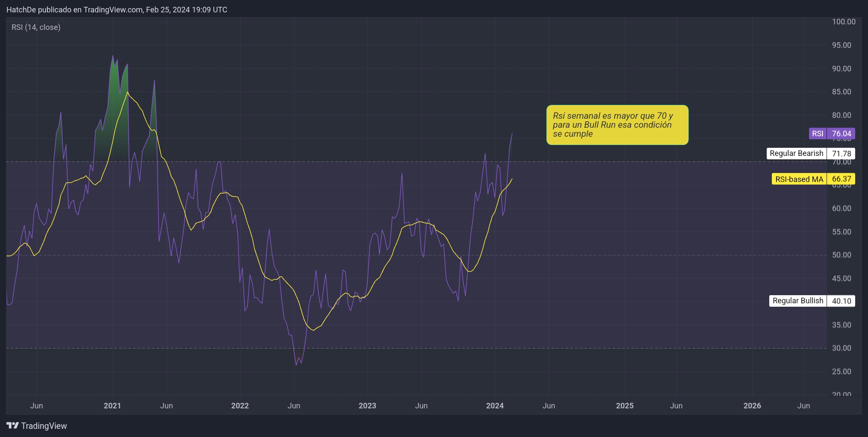Open the 2024 label on the time axis
The image size is (868, 437).
coord(495,405)
